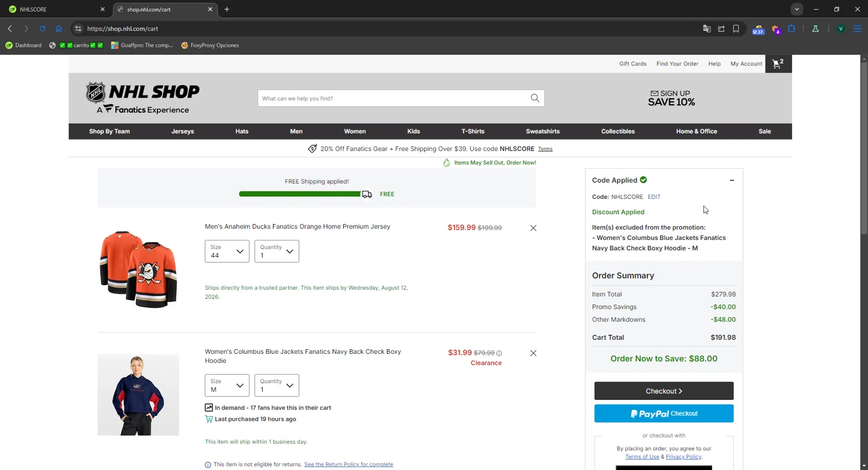The height and width of the screenshot is (470, 868).
Task: Click the black Checkout button
Action: point(664,391)
